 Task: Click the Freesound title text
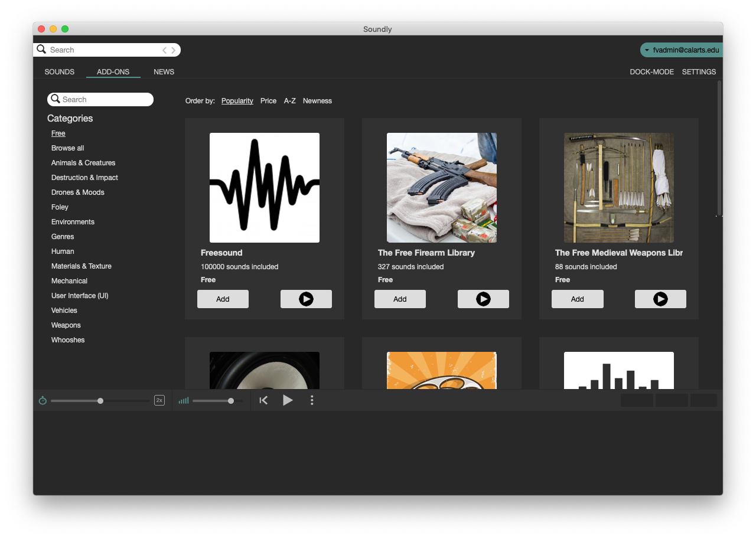tap(221, 253)
